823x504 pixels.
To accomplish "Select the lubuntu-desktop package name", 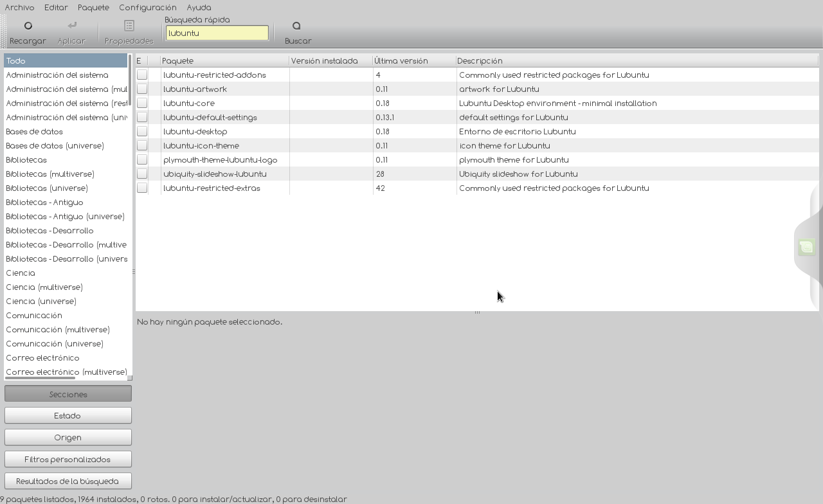I will click(x=195, y=131).
